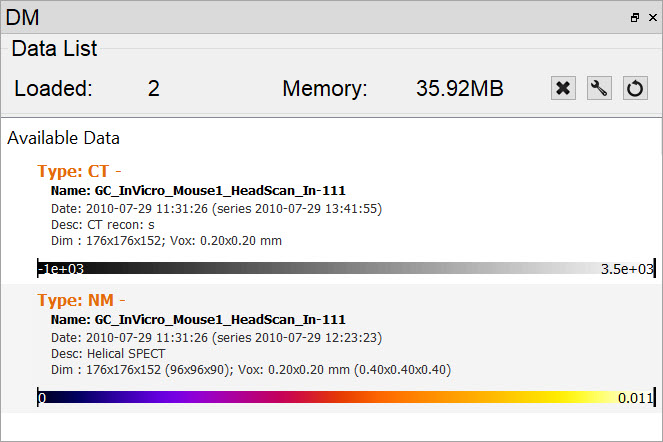Click the Available Data heading
663x442 pixels.
click(x=63, y=137)
